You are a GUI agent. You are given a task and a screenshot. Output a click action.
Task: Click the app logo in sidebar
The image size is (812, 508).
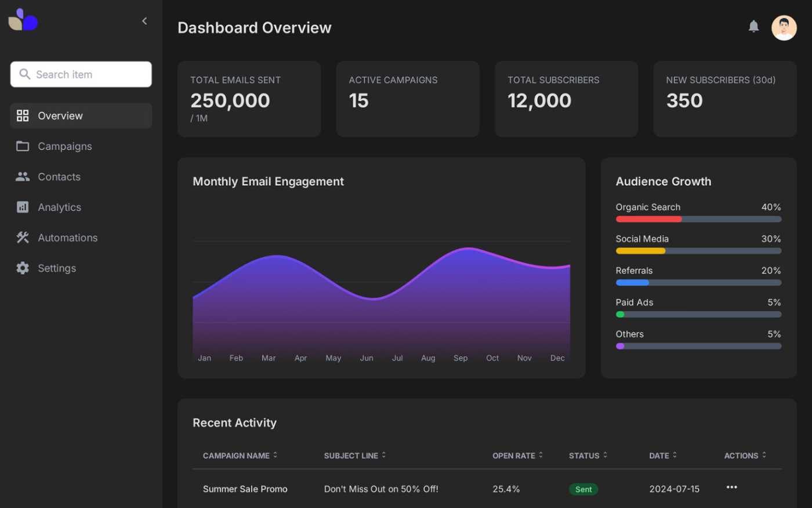pyautogui.click(x=23, y=20)
